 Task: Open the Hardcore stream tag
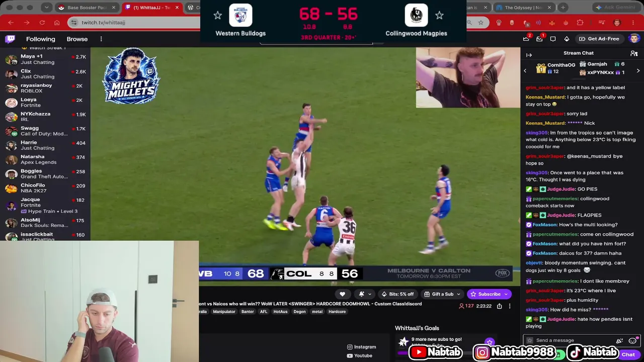click(337, 312)
